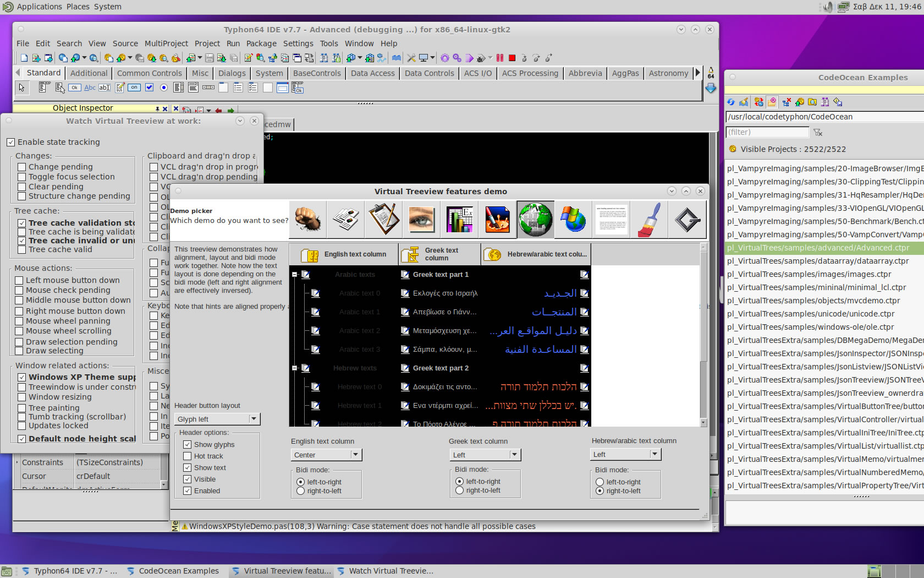
Task: Click the red Stop button in IDE toolbar
Action: point(512,58)
